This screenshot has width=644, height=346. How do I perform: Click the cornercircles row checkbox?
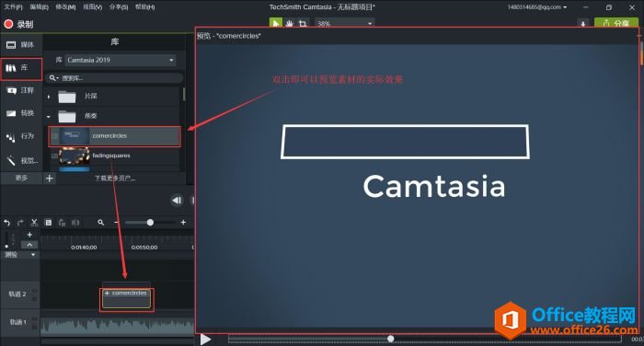[x=54, y=136]
